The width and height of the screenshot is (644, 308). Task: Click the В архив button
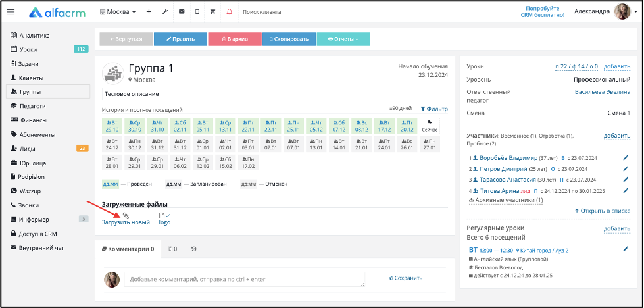(x=235, y=39)
